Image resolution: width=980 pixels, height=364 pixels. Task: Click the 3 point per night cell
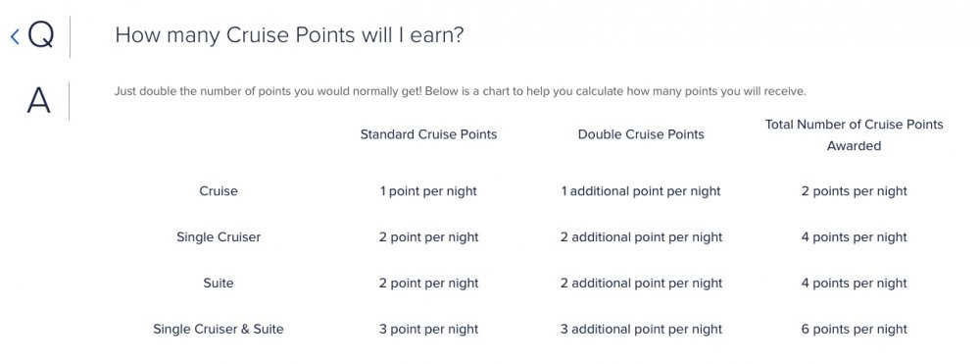click(429, 329)
